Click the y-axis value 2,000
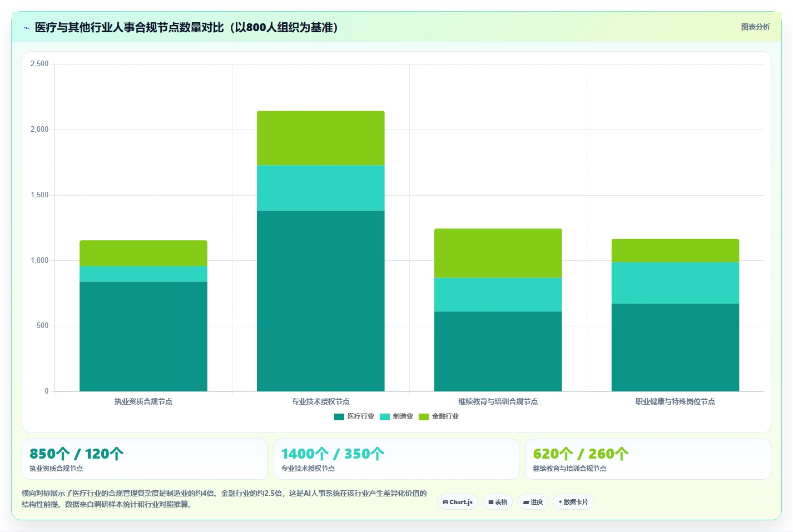793x532 pixels. pyautogui.click(x=39, y=130)
